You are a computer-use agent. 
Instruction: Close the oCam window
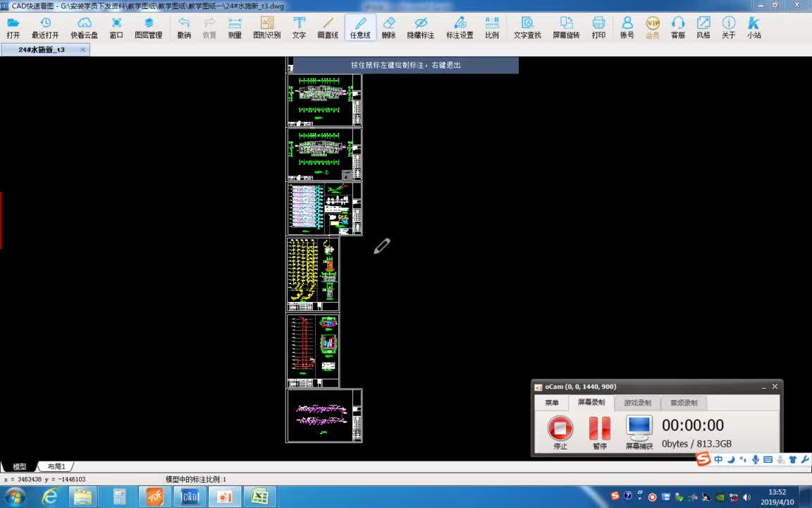coord(775,387)
